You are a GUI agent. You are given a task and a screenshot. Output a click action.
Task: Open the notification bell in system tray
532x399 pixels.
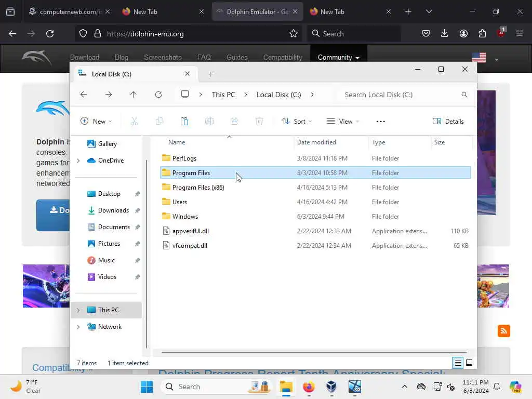coord(497,387)
